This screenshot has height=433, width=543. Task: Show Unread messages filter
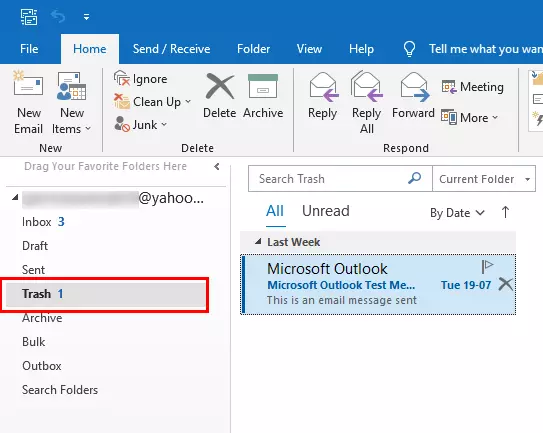[326, 211]
